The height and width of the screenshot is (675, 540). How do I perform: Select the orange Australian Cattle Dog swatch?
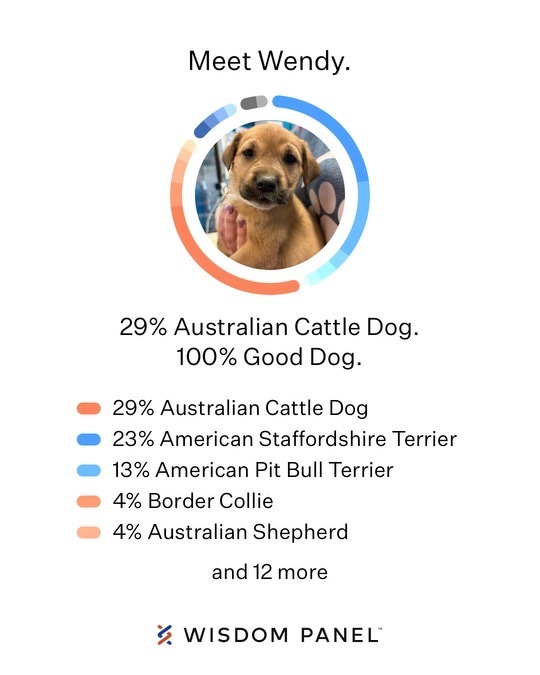coord(89,408)
